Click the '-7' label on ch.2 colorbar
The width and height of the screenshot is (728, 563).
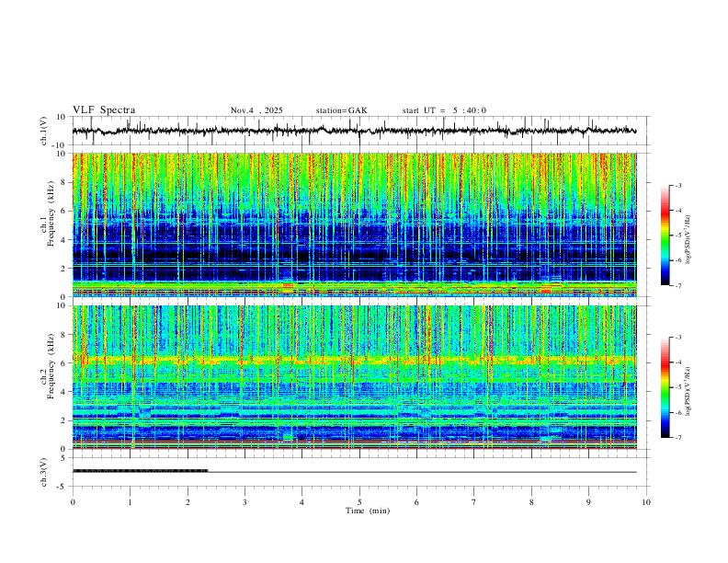[678, 438]
